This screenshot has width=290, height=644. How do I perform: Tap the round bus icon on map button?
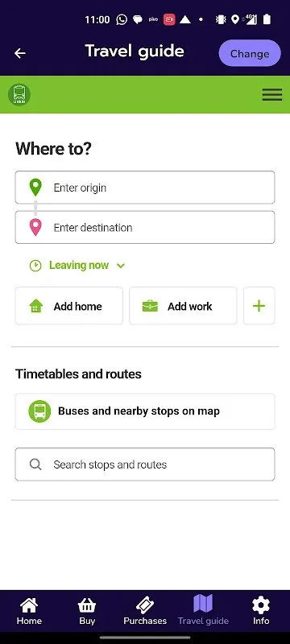pos(39,411)
